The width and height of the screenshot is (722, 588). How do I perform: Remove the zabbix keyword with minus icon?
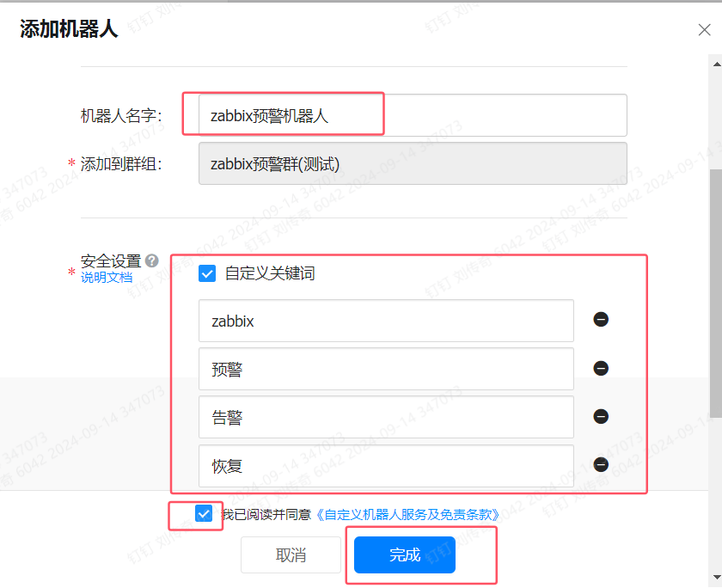click(x=601, y=319)
